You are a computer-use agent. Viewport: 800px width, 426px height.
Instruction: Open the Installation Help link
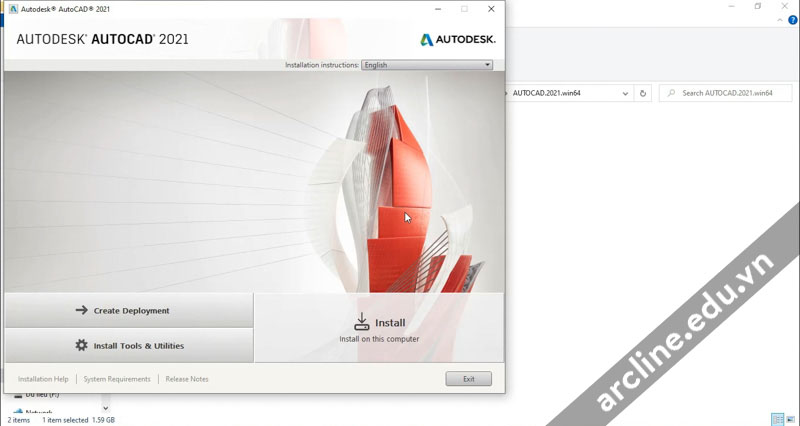point(43,379)
